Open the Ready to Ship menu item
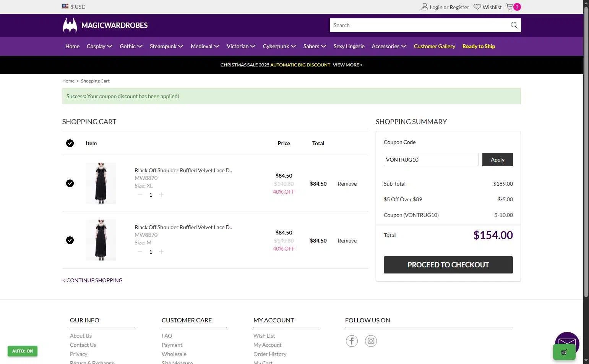589x364 pixels. 479,46
